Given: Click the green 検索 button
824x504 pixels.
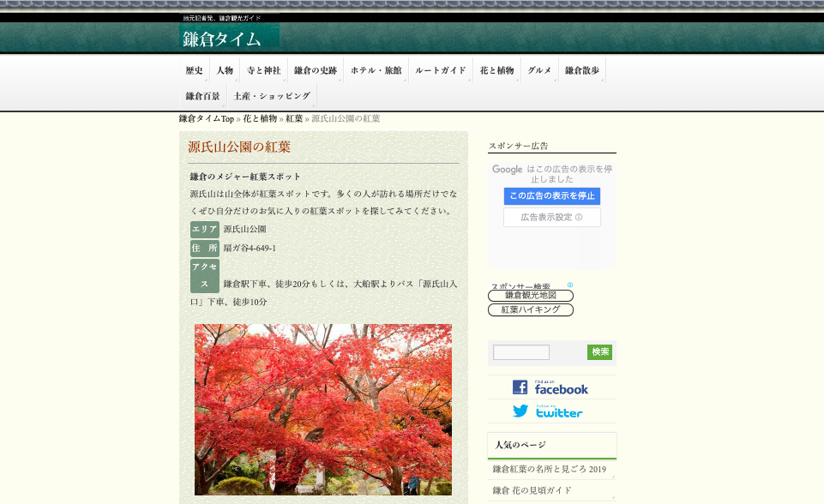Looking at the screenshot, I should pos(599,352).
